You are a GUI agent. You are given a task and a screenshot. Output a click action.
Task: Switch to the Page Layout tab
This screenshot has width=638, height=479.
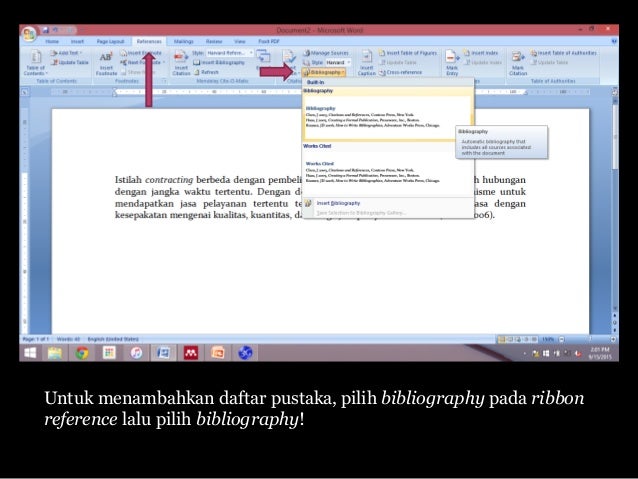pos(110,42)
